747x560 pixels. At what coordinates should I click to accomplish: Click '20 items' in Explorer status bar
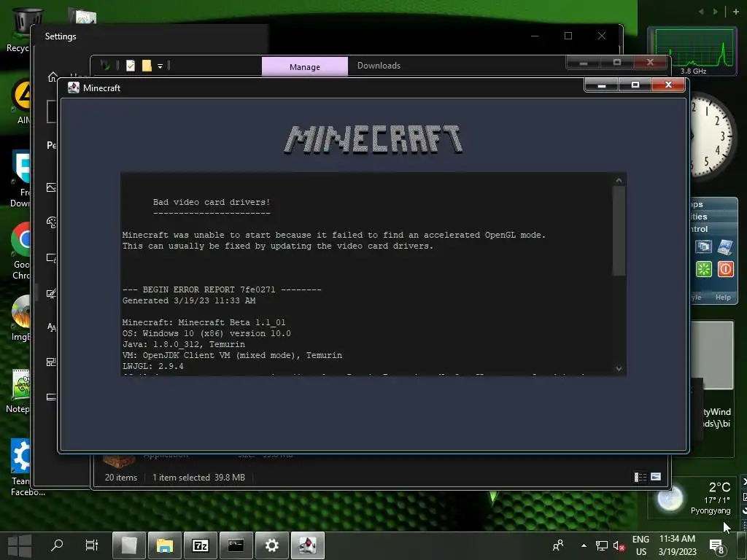tap(121, 477)
